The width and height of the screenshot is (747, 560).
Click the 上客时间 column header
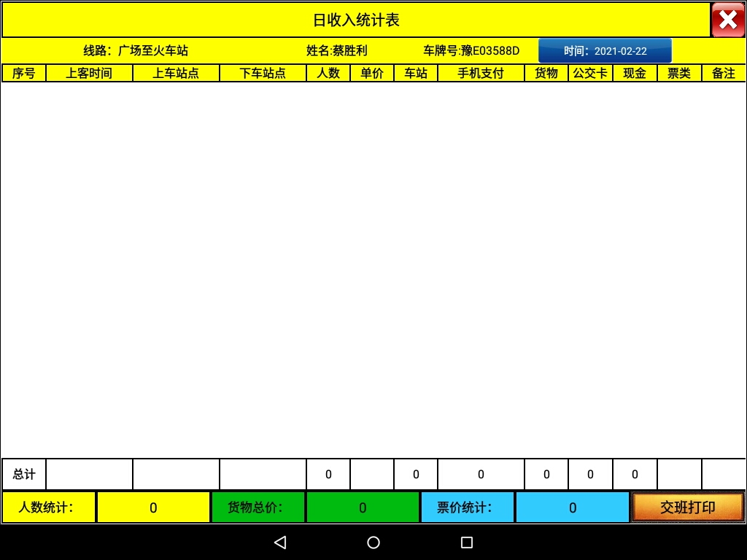pos(89,73)
